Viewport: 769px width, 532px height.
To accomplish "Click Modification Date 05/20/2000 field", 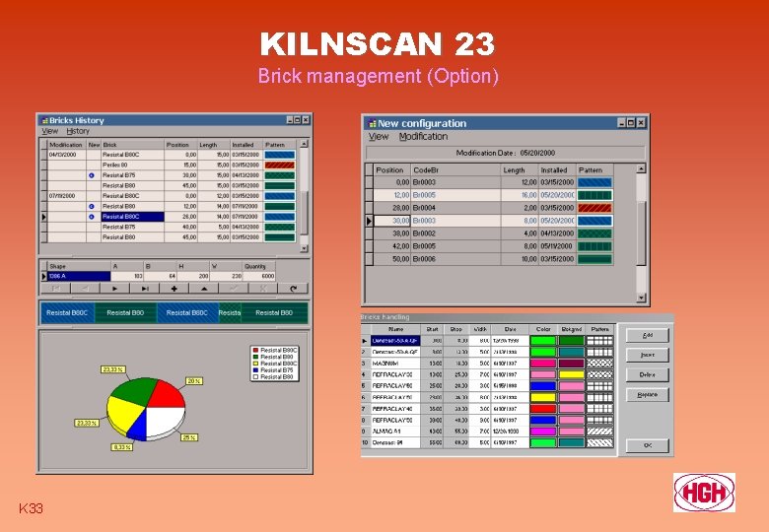I will [506, 153].
